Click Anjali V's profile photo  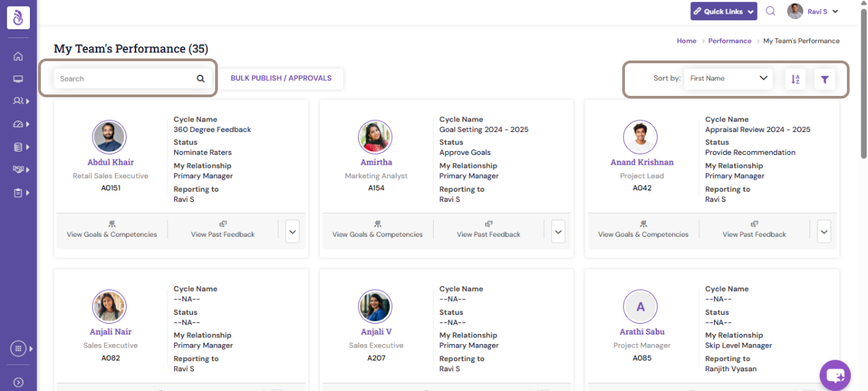375,307
